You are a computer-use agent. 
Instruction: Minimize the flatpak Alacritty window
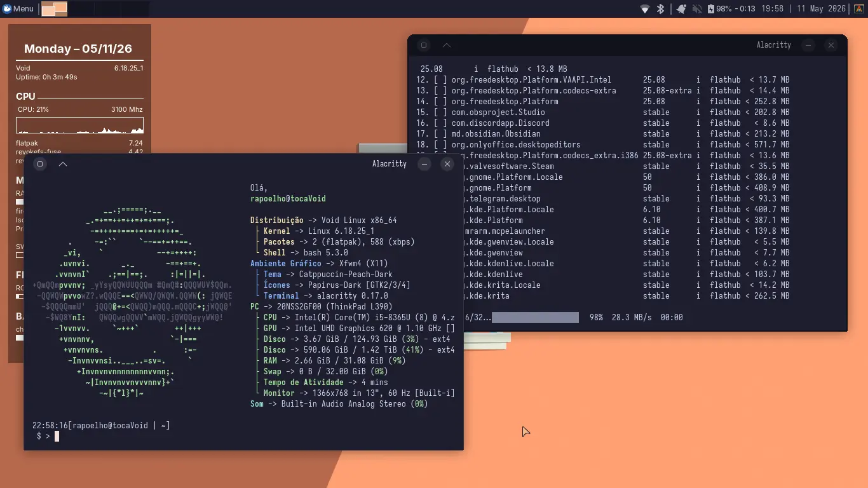click(x=808, y=45)
